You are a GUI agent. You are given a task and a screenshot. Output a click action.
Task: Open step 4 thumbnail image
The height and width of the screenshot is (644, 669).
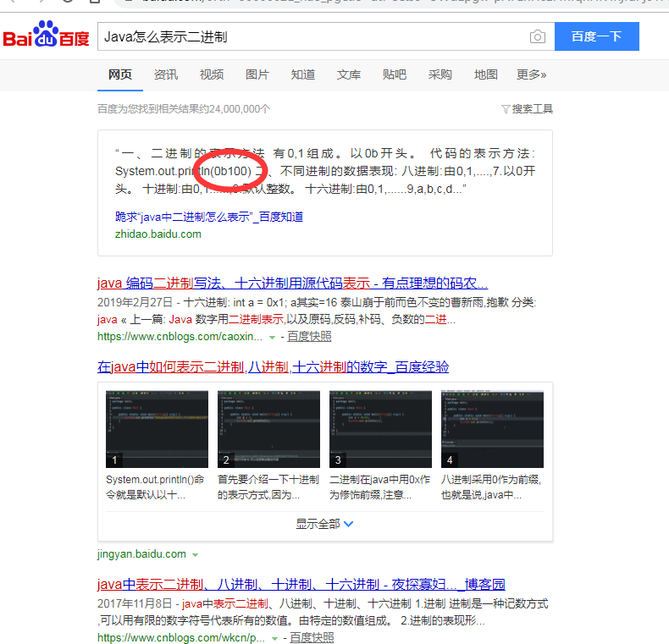(x=492, y=429)
